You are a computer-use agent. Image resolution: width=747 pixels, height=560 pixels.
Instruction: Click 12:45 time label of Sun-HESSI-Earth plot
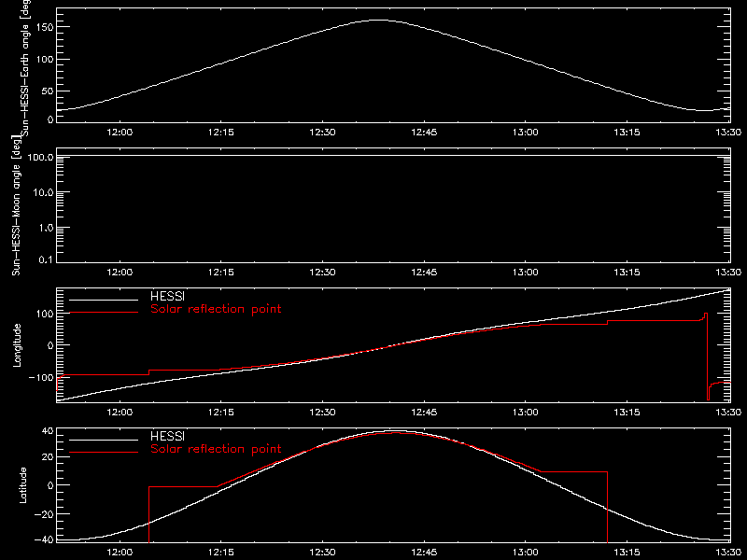(x=424, y=133)
